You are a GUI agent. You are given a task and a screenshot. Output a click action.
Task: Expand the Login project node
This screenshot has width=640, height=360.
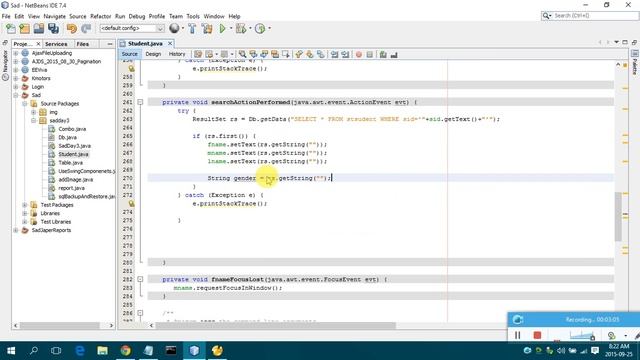coord(16,87)
